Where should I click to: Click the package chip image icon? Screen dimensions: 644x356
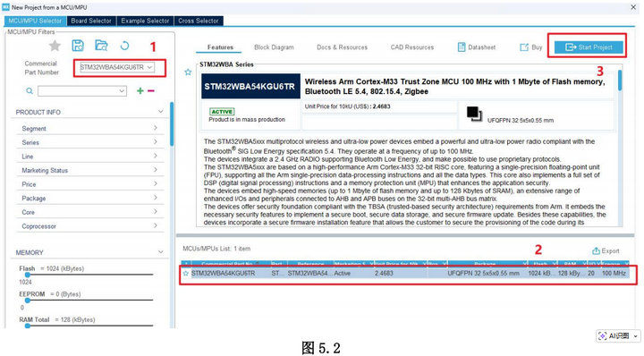point(474,114)
